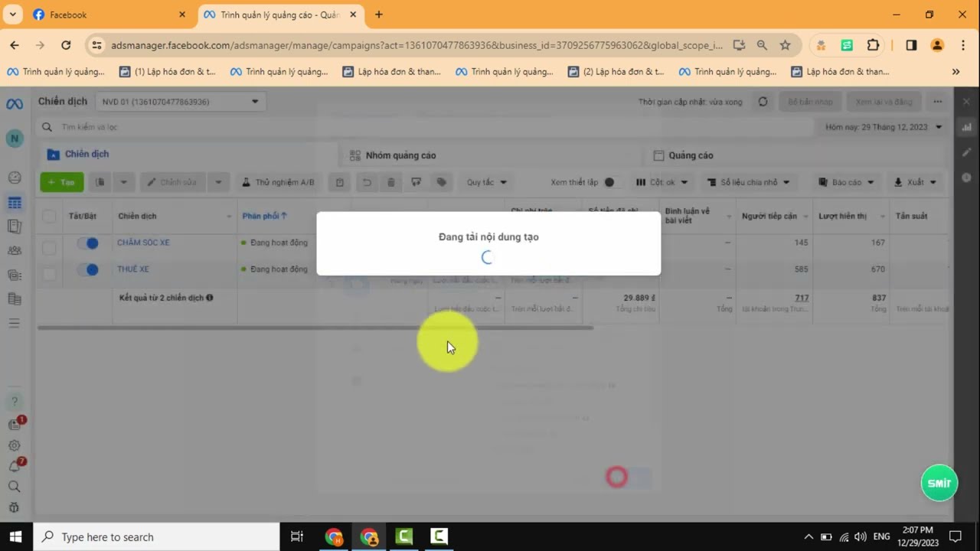980x551 pixels.
Task: Open the NVD 01 account dropdown
Action: (x=181, y=102)
